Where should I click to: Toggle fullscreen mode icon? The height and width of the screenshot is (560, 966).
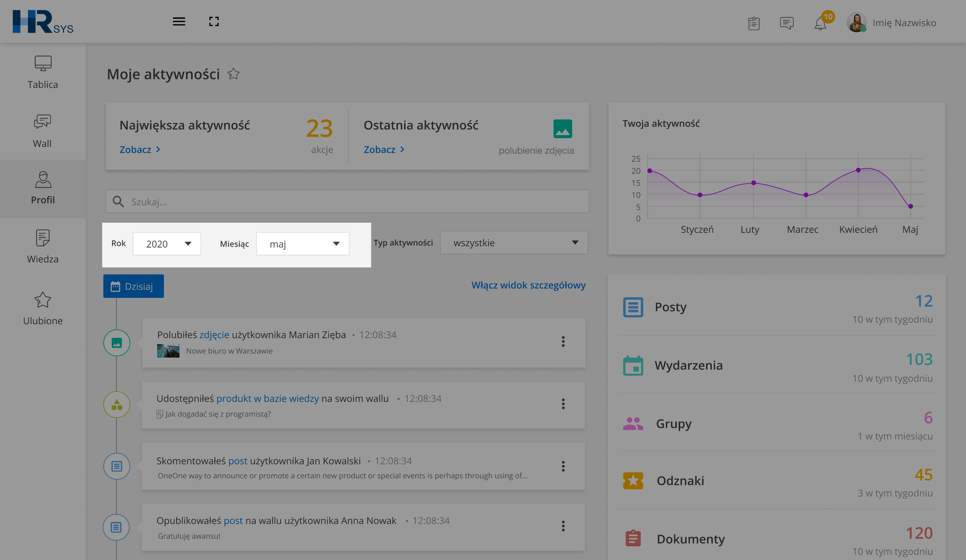pyautogui.click(x=214, y=21)
